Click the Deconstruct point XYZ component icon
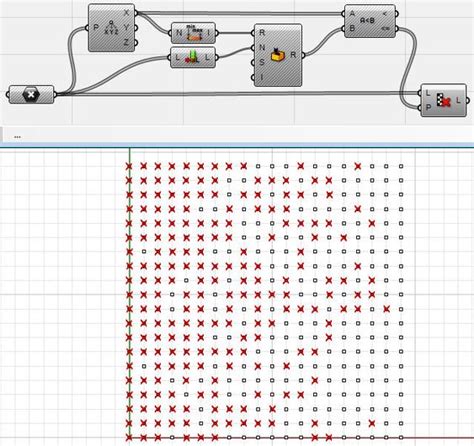 pyautogui.click(x=111, y=28)
